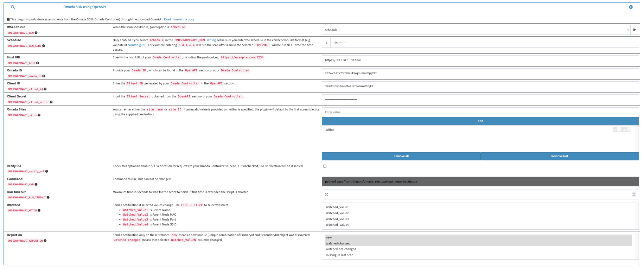Image resolution: width=644 pixels, height=268 pixels.
Task: Enable the Verify SSL checkbox
Action: pos(325,166)
